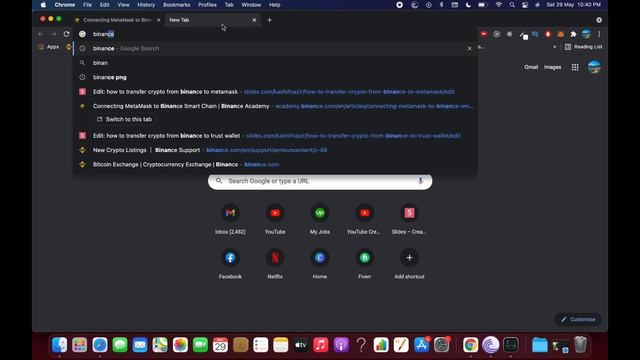Open Chrome profile avatar in toolbar
Screen dimensions: 640x360
(586, 34)
